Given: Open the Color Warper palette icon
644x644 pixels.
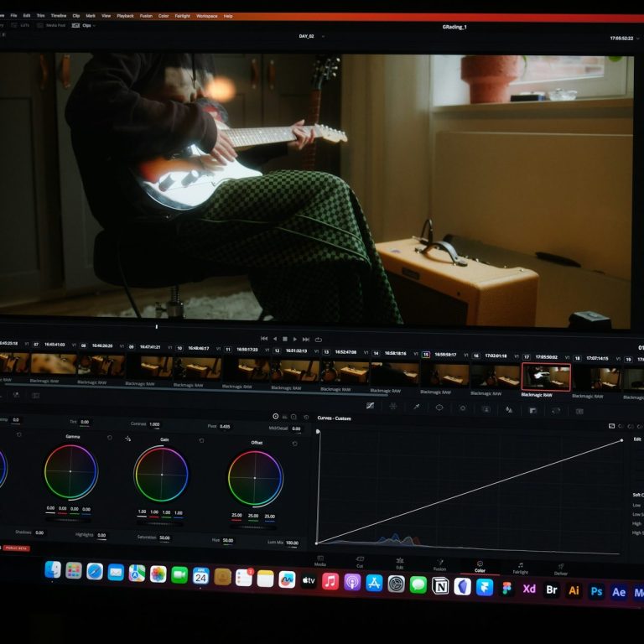Looking at the screenshot, I should click(x=393, y=406).
